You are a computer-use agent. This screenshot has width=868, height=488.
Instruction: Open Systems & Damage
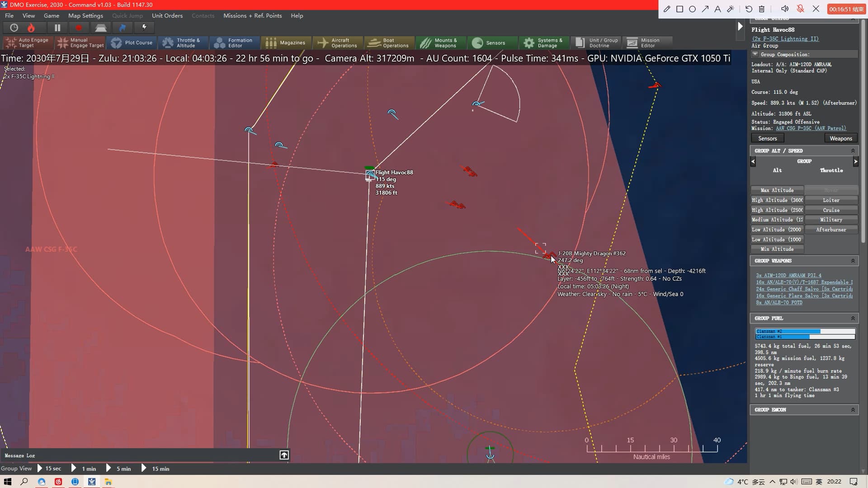pos(543,43)
